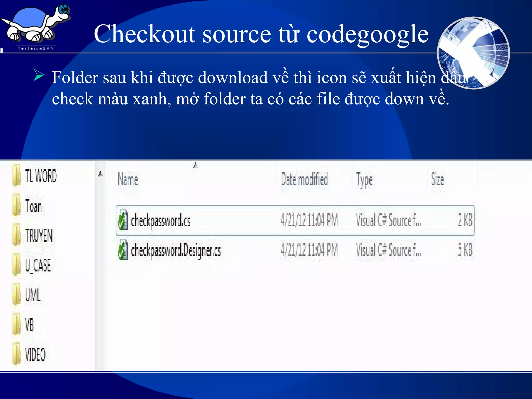Click the slide title Checkout source
Image resolution: width=532 pixels, height=399 pixels.
pyautogui.click(x=261, y=34)
